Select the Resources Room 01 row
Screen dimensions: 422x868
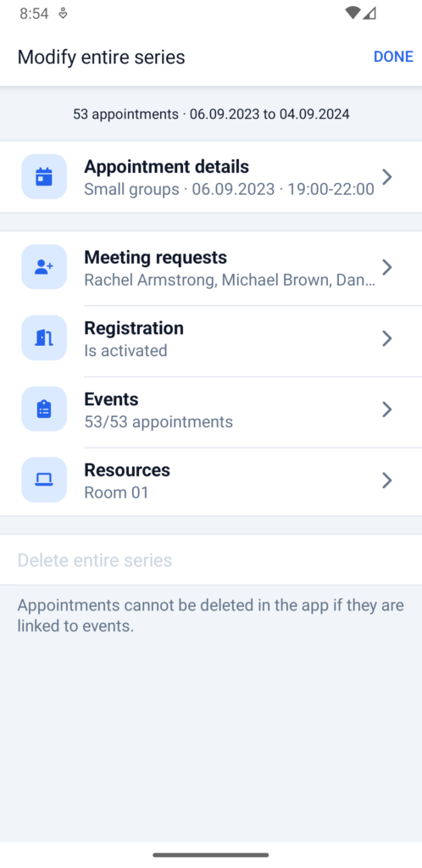(x=211, y=481)
